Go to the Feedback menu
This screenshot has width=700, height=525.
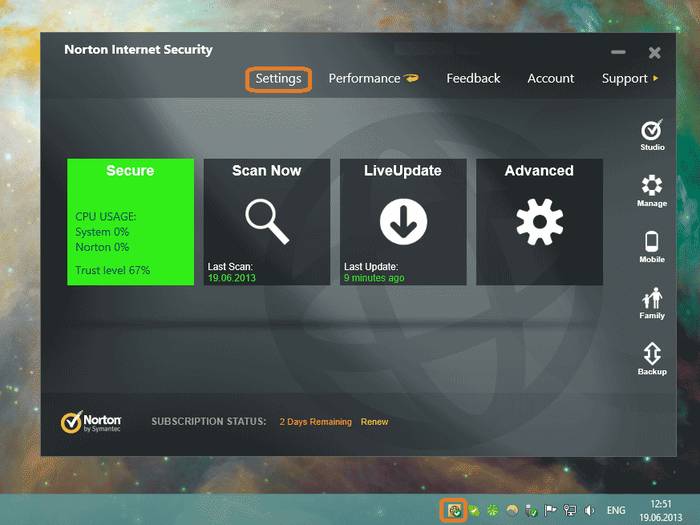(473, 79)
